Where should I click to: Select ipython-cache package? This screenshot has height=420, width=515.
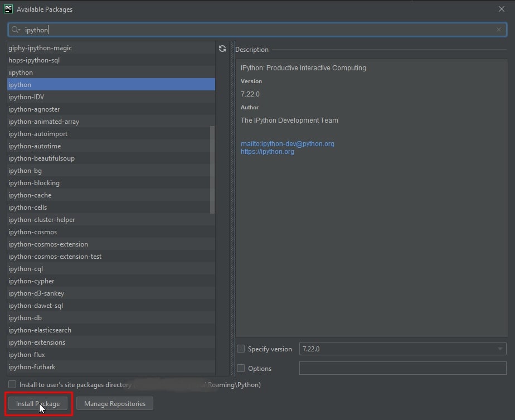pyautogui.click(x=111, y=195)
